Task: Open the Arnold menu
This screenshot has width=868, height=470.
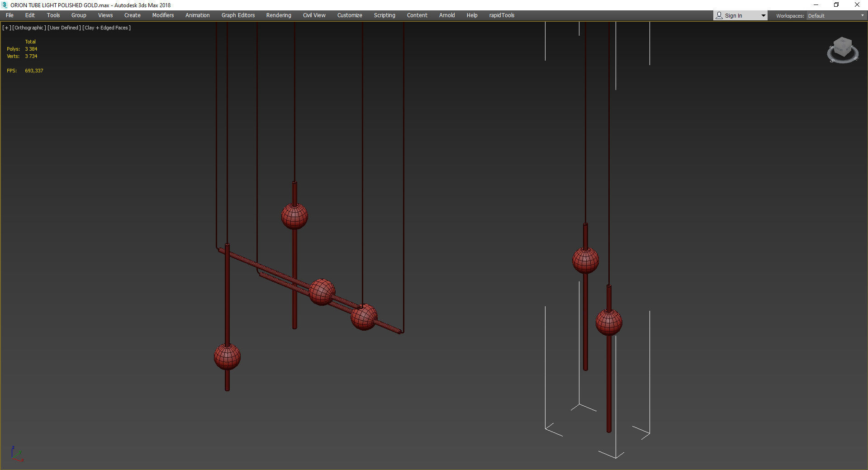Action: point(447,15)
